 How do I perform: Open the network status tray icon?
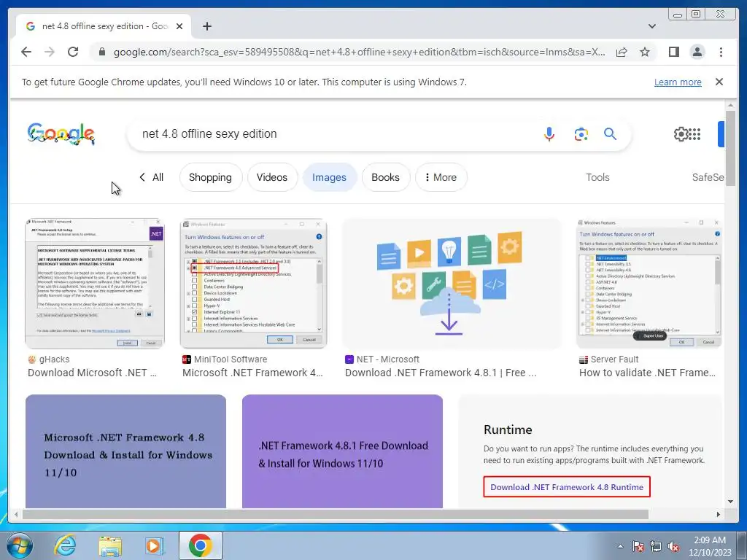(656, 547)
